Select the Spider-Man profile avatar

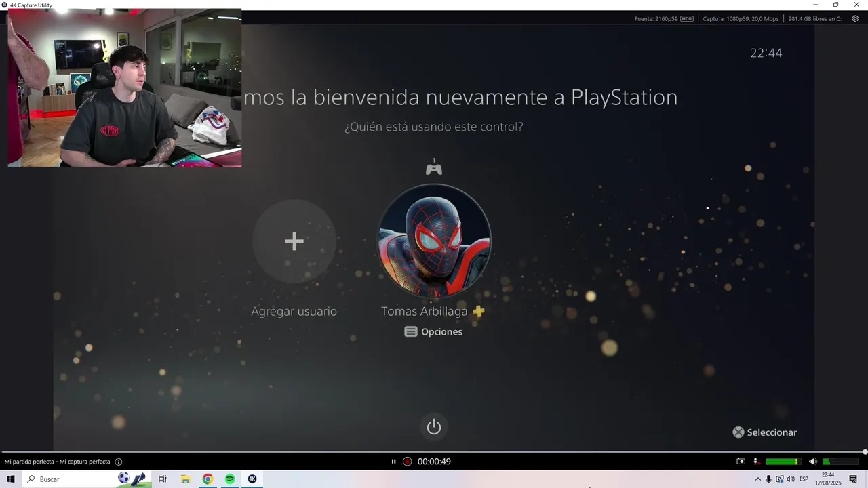pos(434,241)
